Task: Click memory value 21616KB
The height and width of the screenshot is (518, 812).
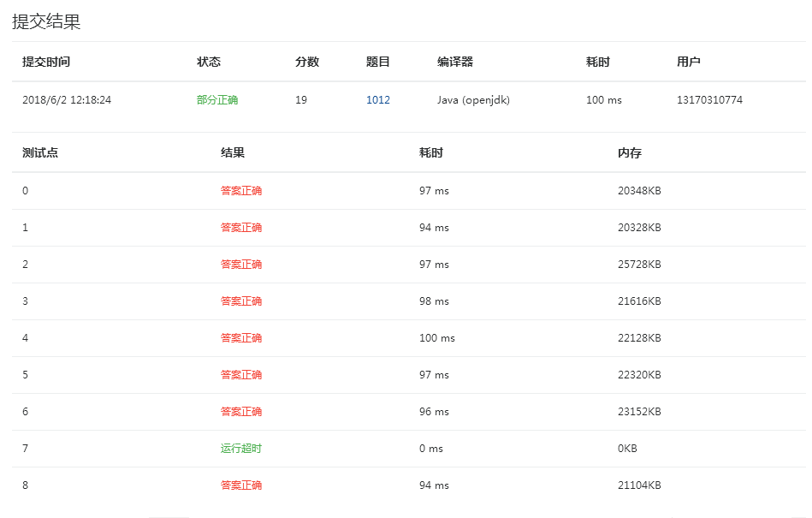Action: [x=639, y=301]
